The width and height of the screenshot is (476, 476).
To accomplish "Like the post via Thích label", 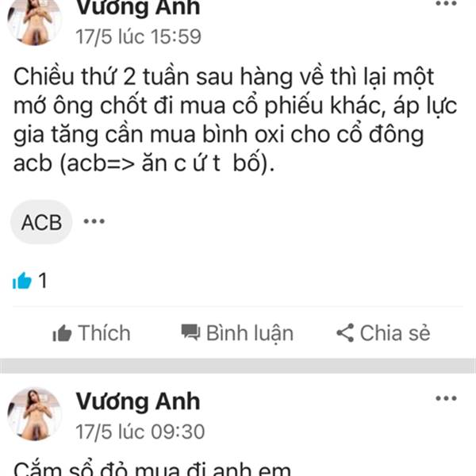I will coord(105,333).
